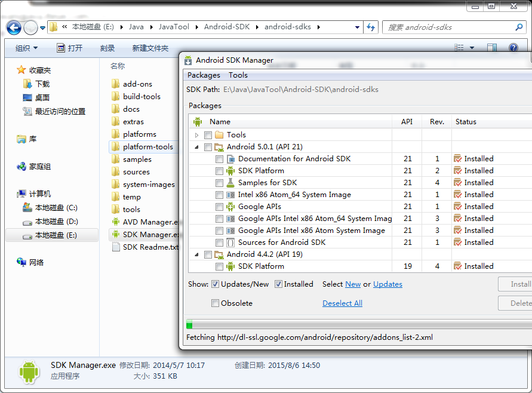Click Open (打开) in Explorer toolbar
532x393 pixels.
[x=69, y=48]
